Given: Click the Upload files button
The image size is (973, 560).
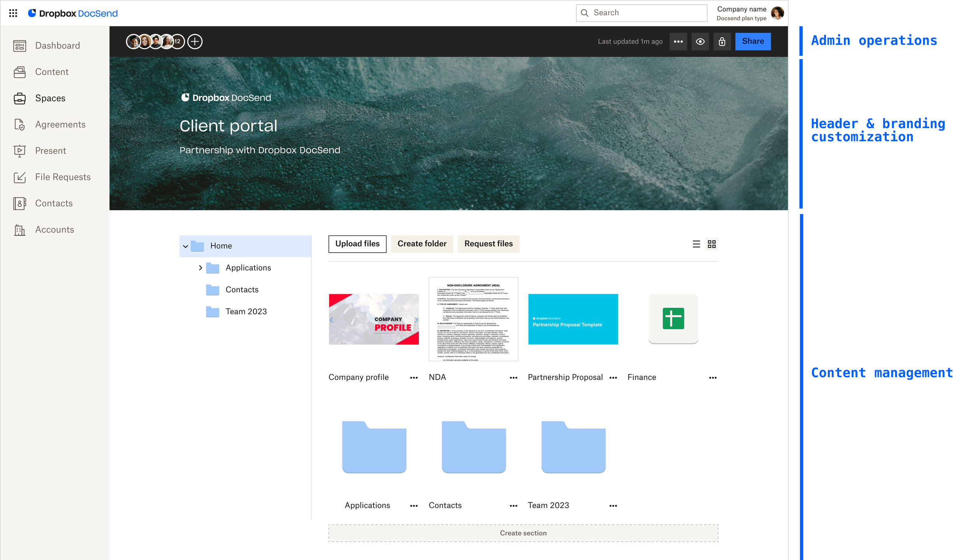Looking at the screenshot, I should (357, 244).
